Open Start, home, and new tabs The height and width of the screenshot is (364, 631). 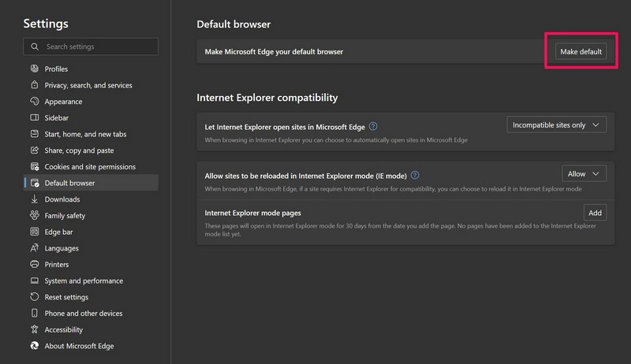[x=85, y=134]
